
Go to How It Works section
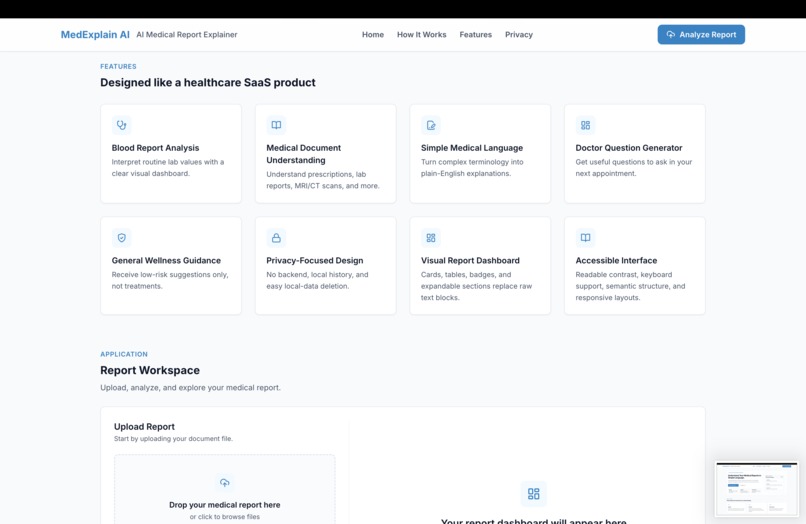tap(422, 34)
